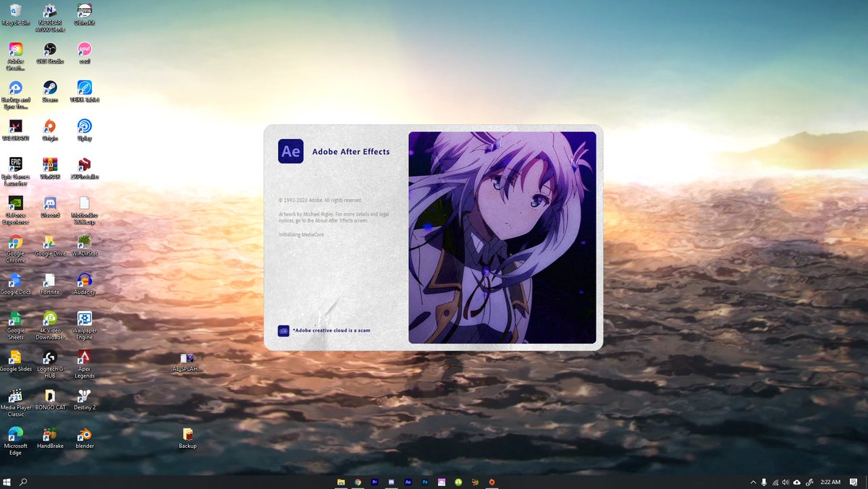The image size is (868, 489).
Task: Click the Ae logo on the splash screen
Action: (x=290, y=151)
